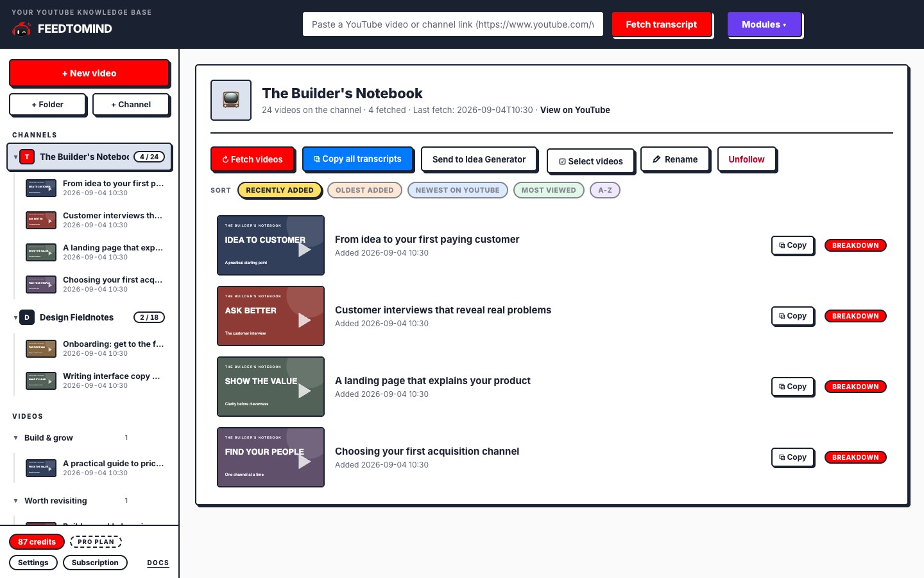Click the PRO PLAN badge

point(96,542)
